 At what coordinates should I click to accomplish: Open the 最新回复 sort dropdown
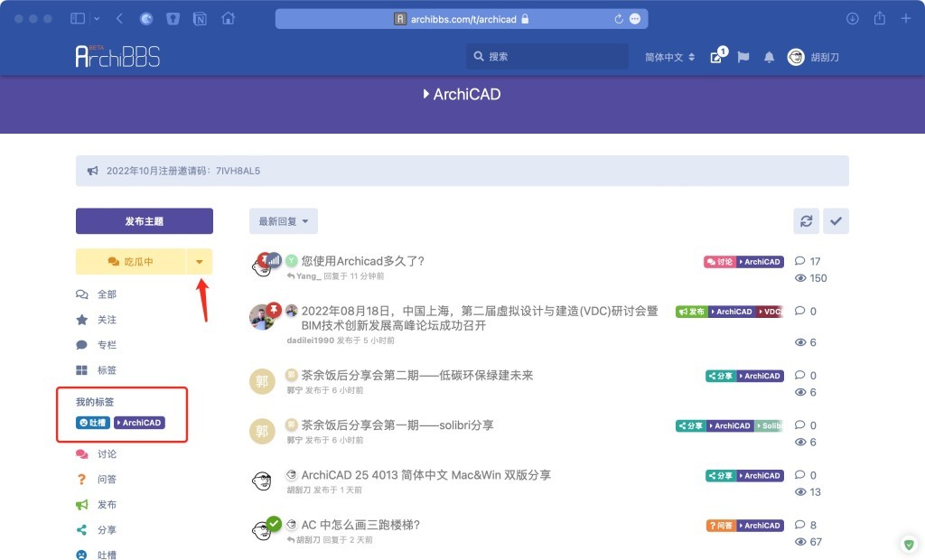283,221
